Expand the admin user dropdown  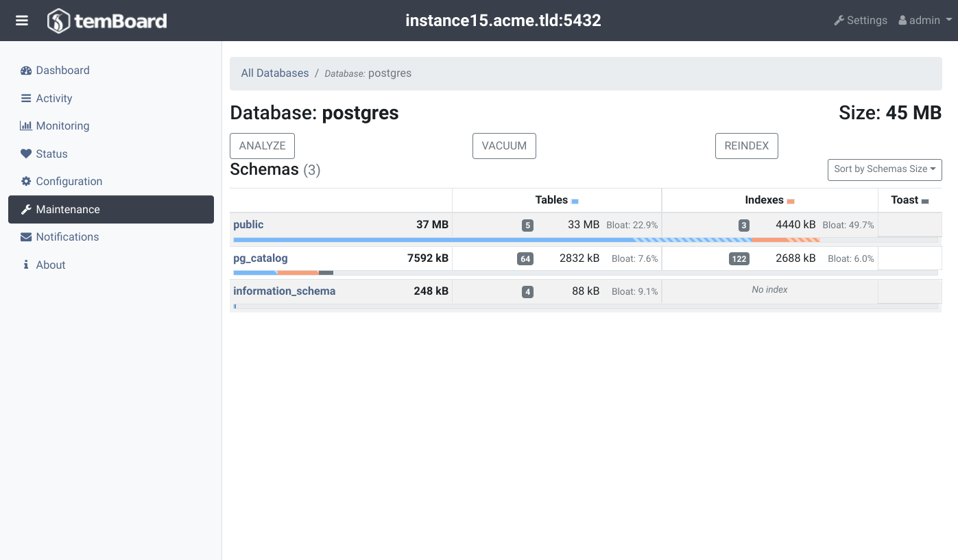pos(925,21)
